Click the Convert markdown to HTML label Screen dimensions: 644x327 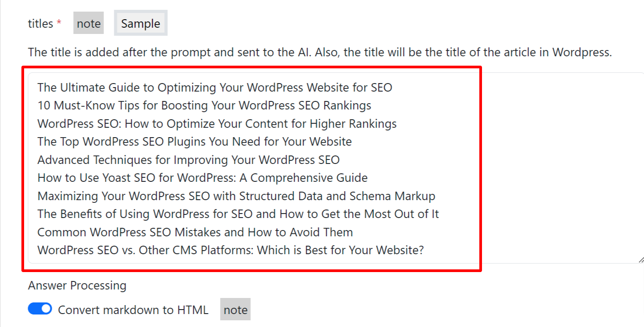133,310
